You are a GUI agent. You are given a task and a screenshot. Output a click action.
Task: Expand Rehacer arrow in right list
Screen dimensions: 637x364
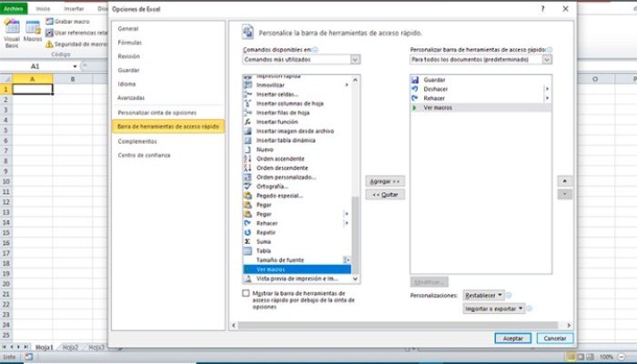[547, 98]
